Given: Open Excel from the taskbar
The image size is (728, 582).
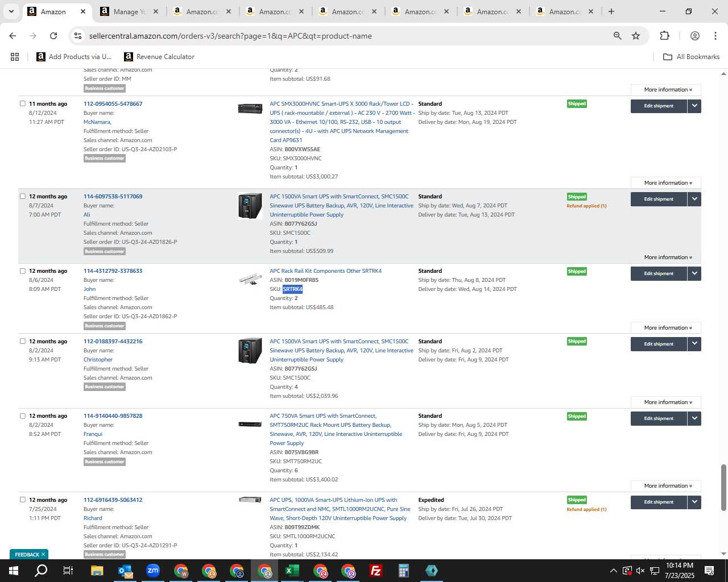Looking at the screenshot, I should [292, 571].
